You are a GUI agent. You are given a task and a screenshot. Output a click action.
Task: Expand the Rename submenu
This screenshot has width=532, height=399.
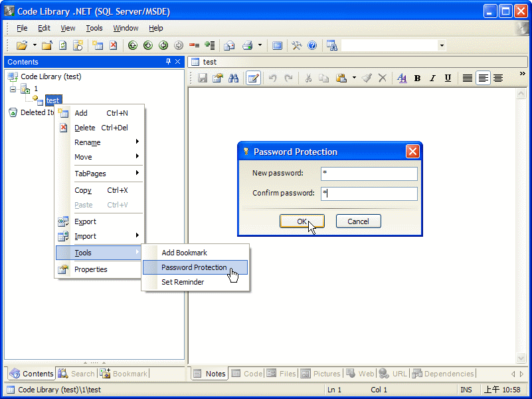tap(99, 142)
